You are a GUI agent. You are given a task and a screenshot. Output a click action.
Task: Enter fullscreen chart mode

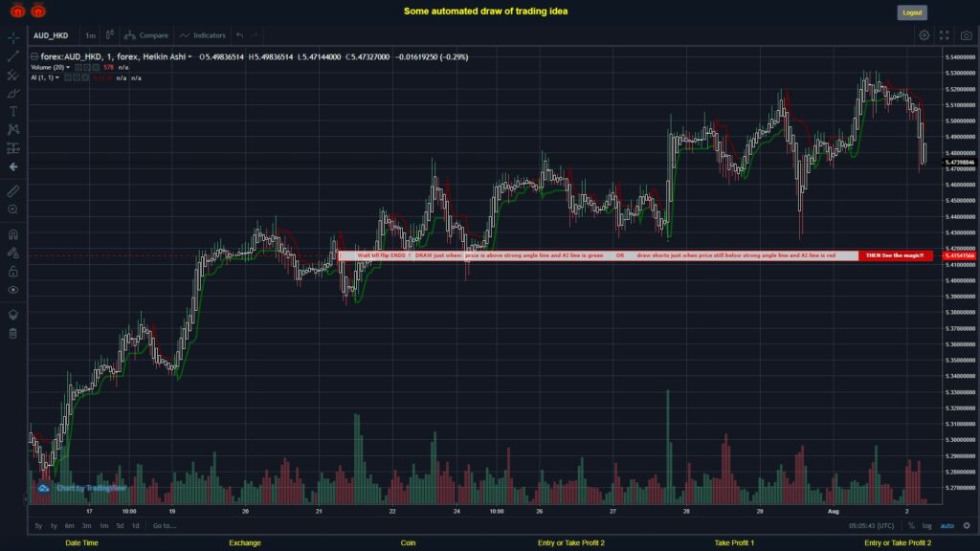(945, 35)
